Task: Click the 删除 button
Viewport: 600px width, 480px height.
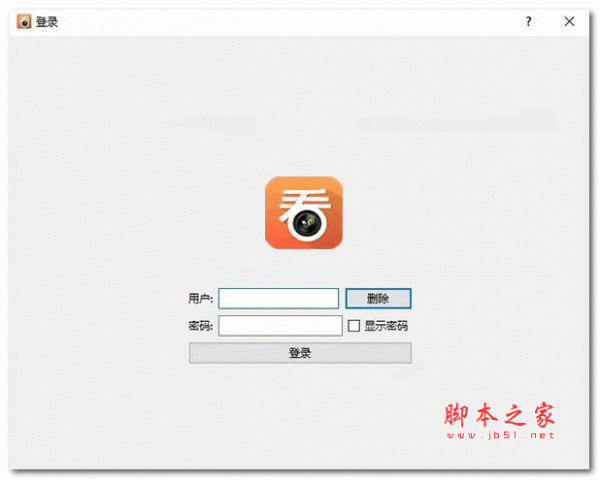Action: tap(378, 299)
